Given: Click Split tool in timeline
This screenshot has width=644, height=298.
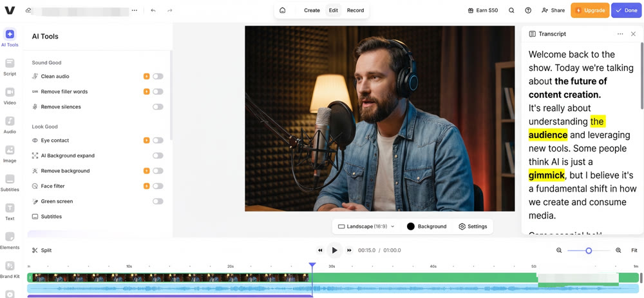Looking at the screenshot, I should (x=42, y=250).
